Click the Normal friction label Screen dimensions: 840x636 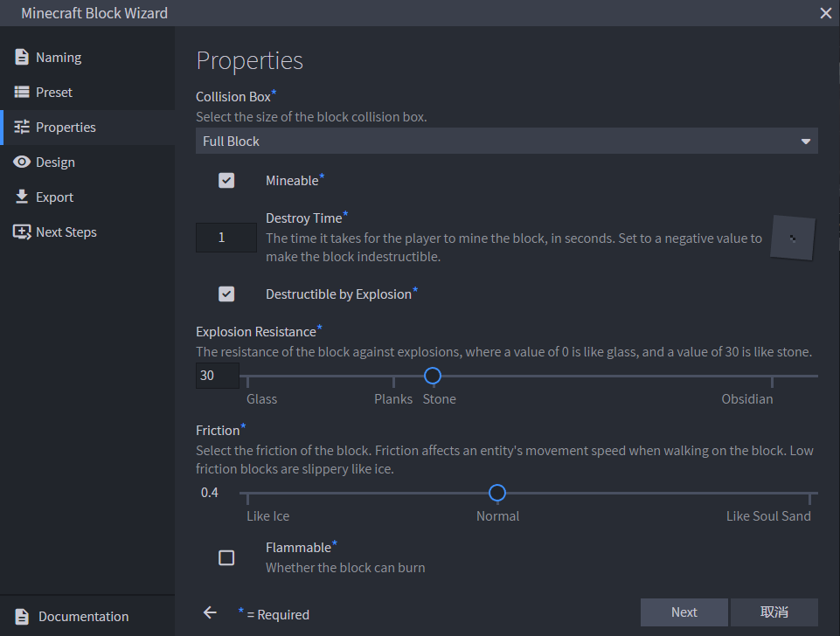tap(497, 516)
